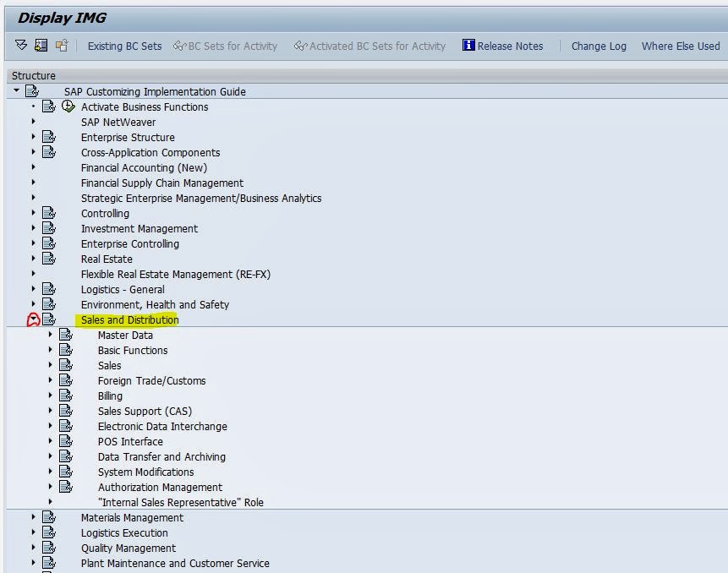Click the Release Notes info icon

tap(468, 45)
